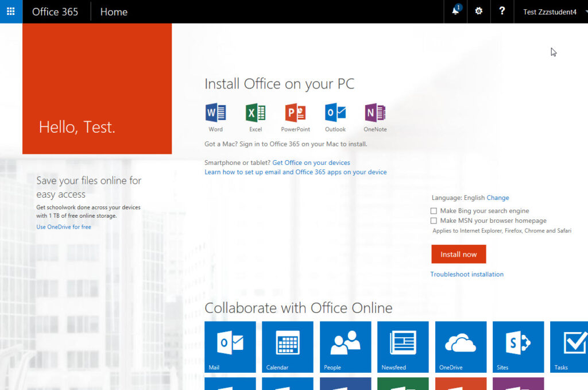Open the Newsfeed tile
Viewport: 588px width, 390px height.
[403, 346]
